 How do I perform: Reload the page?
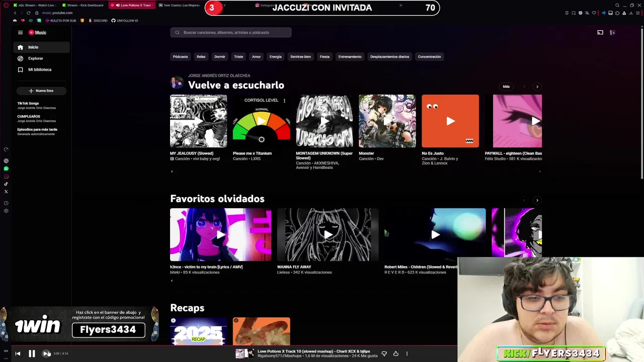(28, 13)
